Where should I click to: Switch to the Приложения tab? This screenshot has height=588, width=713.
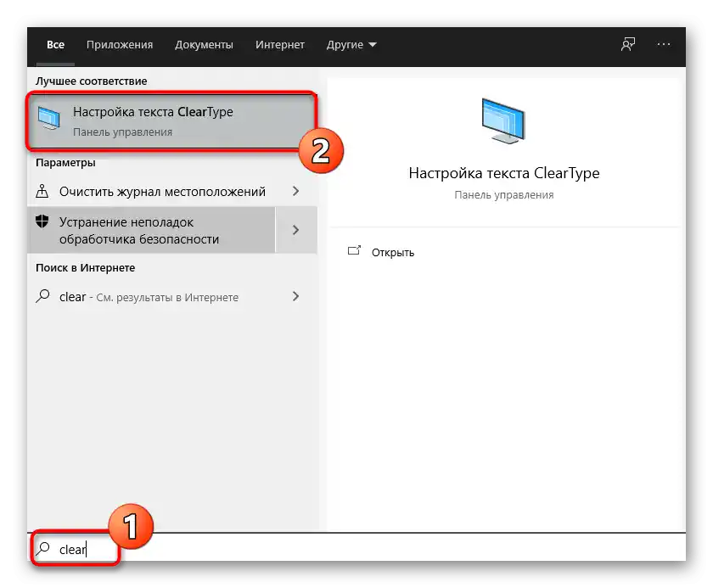click(x=120, y=44)
